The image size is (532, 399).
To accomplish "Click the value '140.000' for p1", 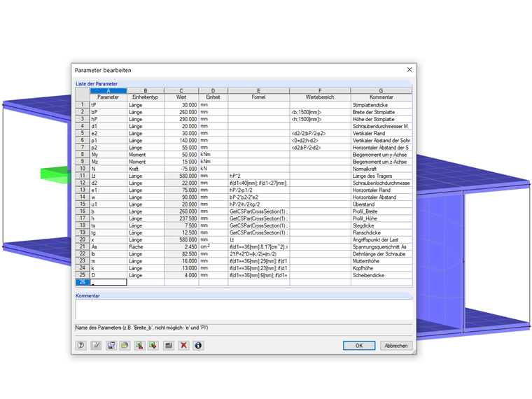I will tap(181, 141).
